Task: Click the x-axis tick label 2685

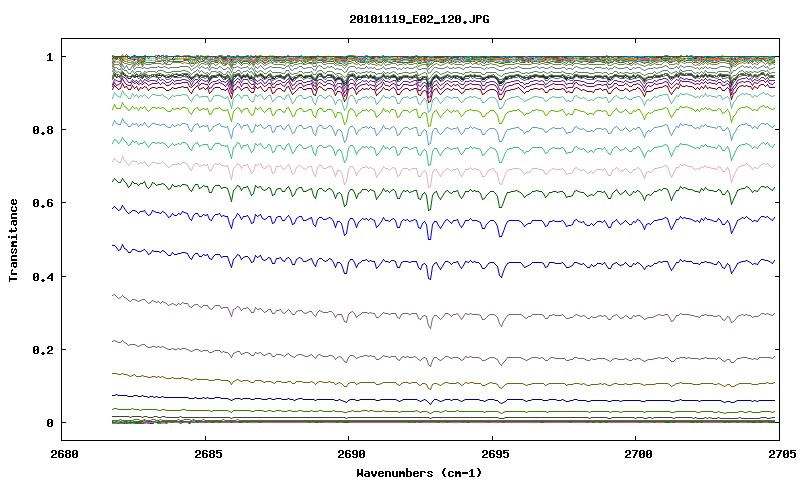Action: coord(208,454)
